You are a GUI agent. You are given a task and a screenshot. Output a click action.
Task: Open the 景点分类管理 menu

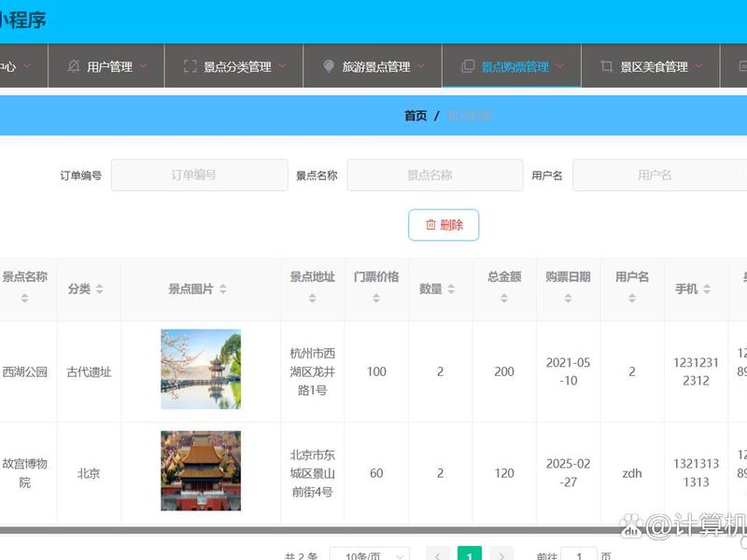coord(234,66)
